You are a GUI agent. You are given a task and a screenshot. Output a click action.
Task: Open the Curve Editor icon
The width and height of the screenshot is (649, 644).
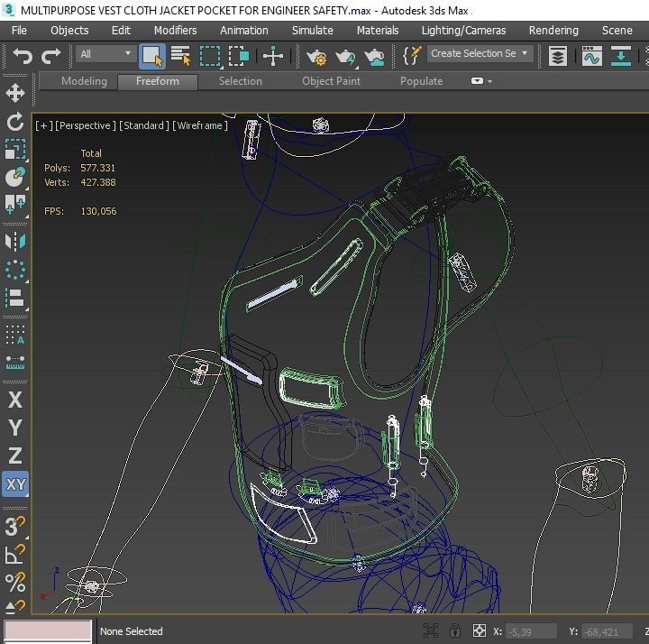click(x=591, y=56)
